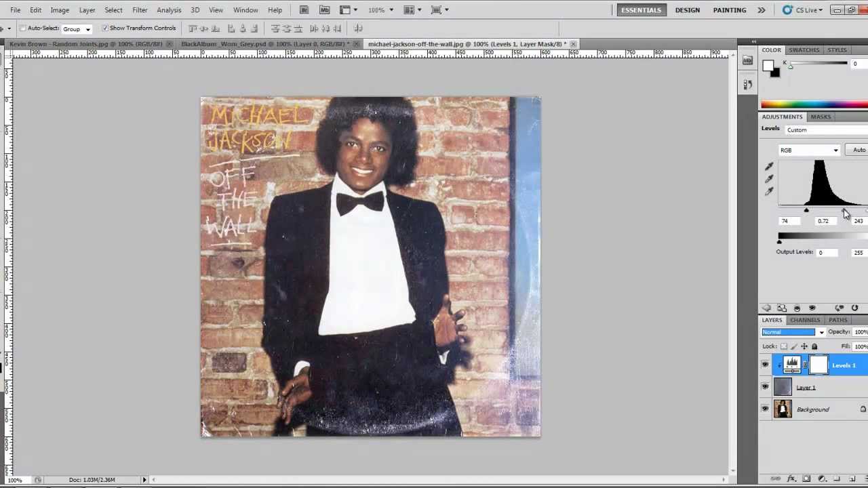Switch panel to expanded view icon
Viewport: 868px width, 488px height.
782,308
